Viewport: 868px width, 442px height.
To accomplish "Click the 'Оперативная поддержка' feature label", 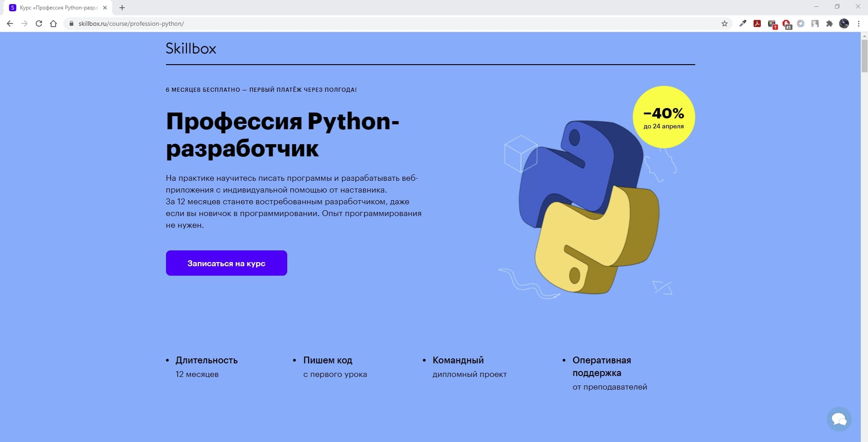I will coord(602,367).
